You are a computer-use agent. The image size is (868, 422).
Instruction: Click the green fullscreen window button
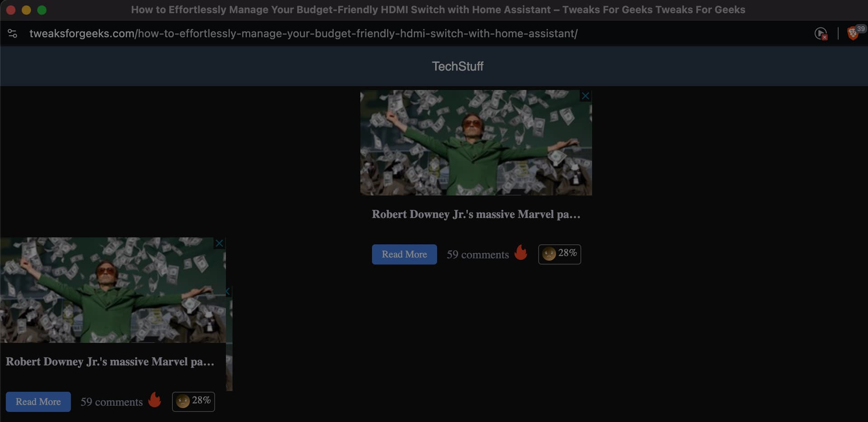pyautogui.click(x=42, y=10)
